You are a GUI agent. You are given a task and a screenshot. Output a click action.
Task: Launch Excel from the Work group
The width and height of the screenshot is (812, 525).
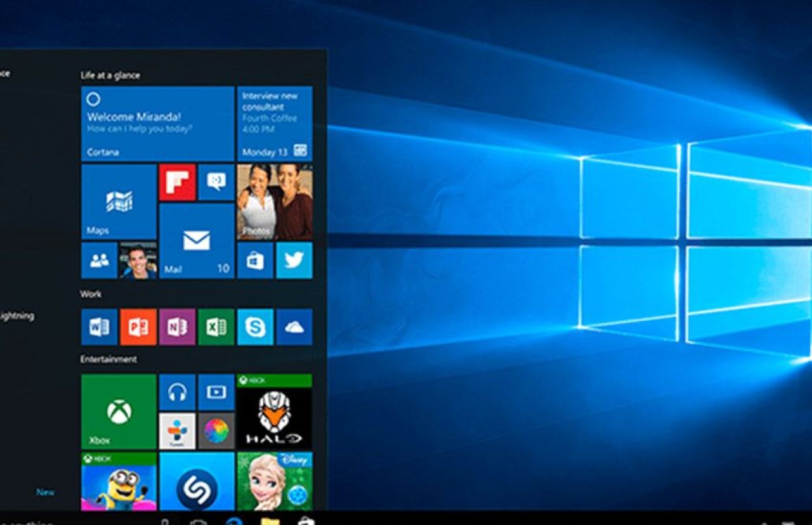pyautogui.click(x=216, y=327)
